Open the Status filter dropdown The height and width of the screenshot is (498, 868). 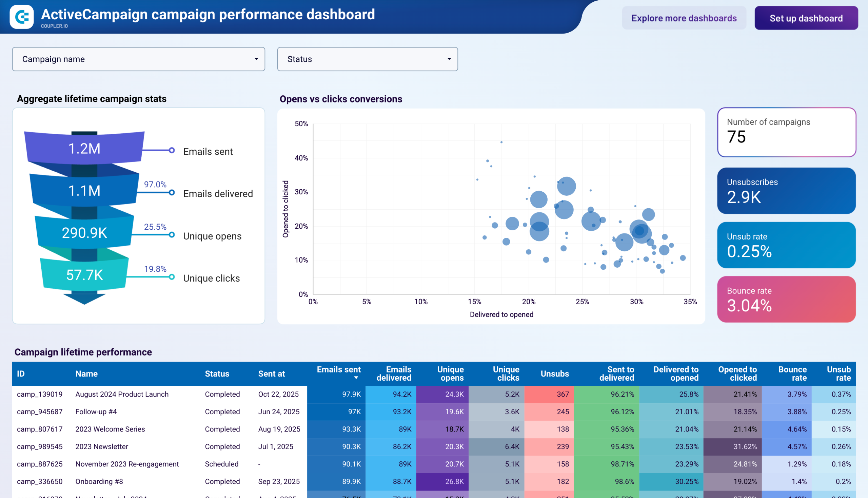tap(367, 59)
